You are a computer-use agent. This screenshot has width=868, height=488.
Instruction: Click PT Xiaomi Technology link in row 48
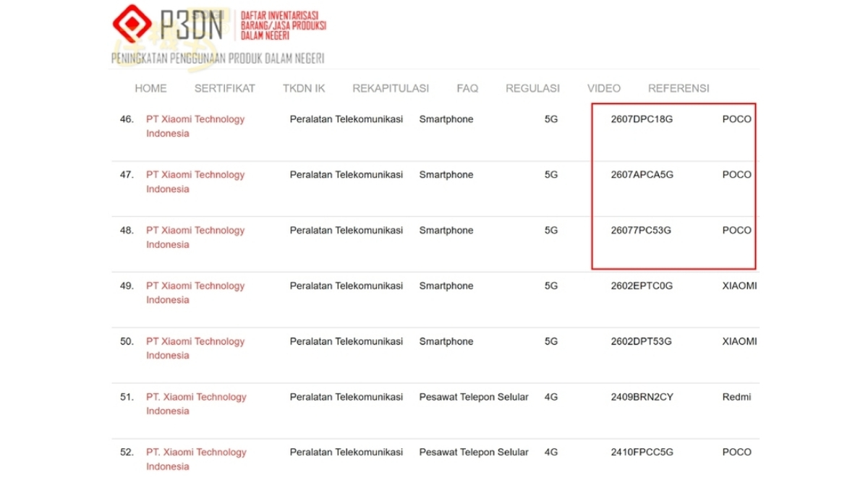pos(195,237)
